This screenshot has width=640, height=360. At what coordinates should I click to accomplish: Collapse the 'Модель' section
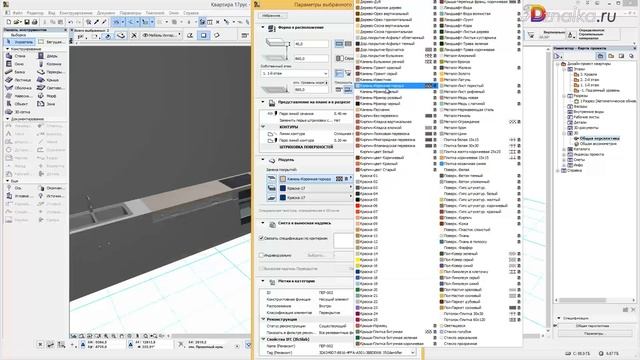(x=263, y=160)
